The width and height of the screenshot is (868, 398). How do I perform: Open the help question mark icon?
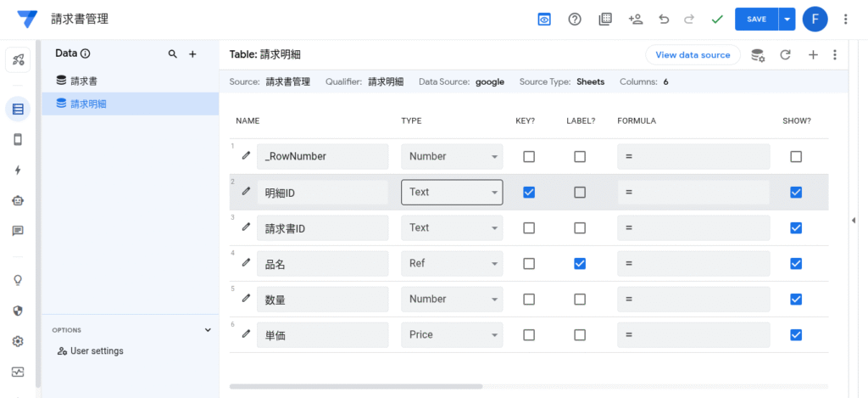(x=575, y=19)
